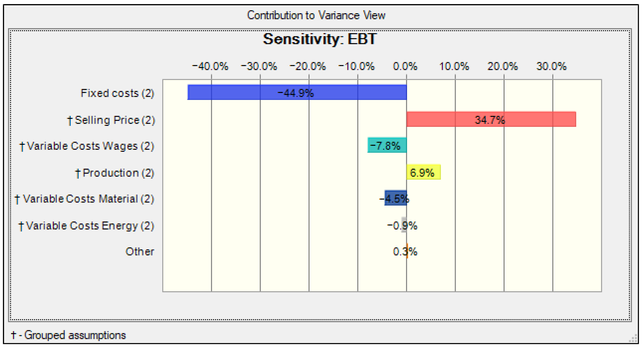644x348 pixels.
Task: Select the "Variable Costs Material (2)" label
Action: click(x=84, y=199)
